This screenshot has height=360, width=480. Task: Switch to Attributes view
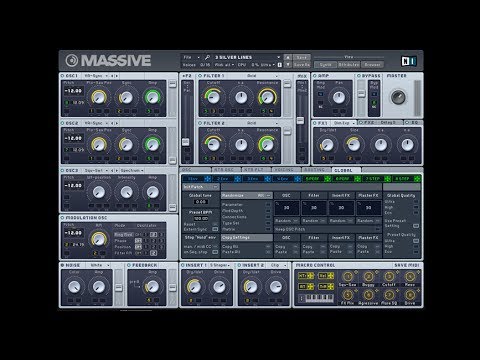point(349,65)
